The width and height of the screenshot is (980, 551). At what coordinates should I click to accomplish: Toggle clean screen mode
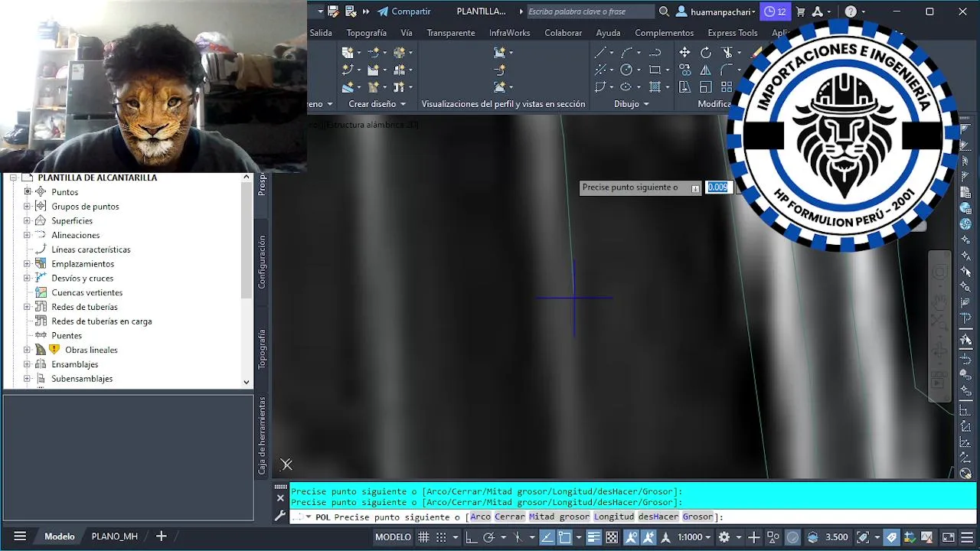point(949,537)
